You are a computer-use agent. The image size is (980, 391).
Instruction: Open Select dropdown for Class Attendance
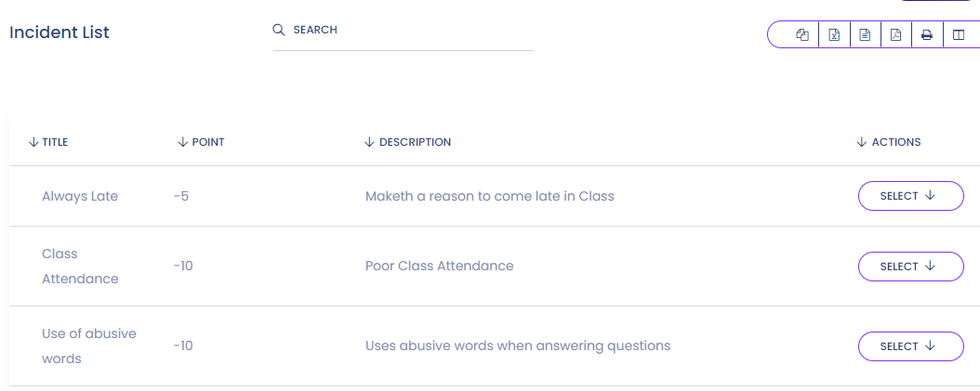(910, 267)
